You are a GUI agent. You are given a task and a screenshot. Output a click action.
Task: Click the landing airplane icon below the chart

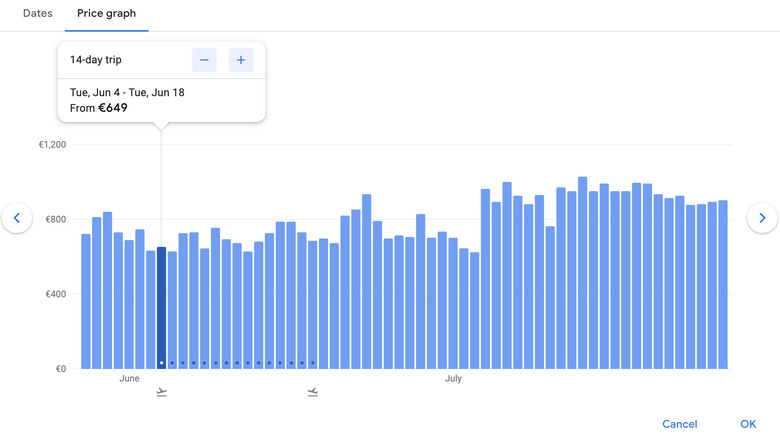click(x=313, y=392)
